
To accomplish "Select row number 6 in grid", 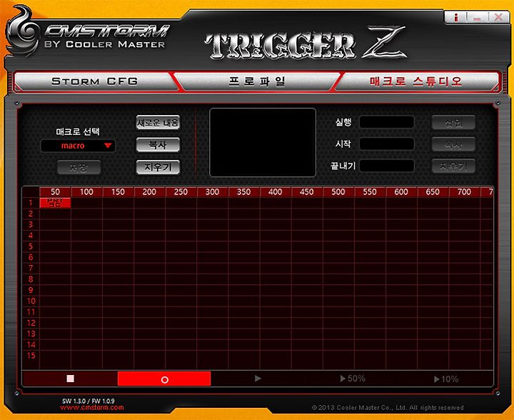I will [31, 257].
